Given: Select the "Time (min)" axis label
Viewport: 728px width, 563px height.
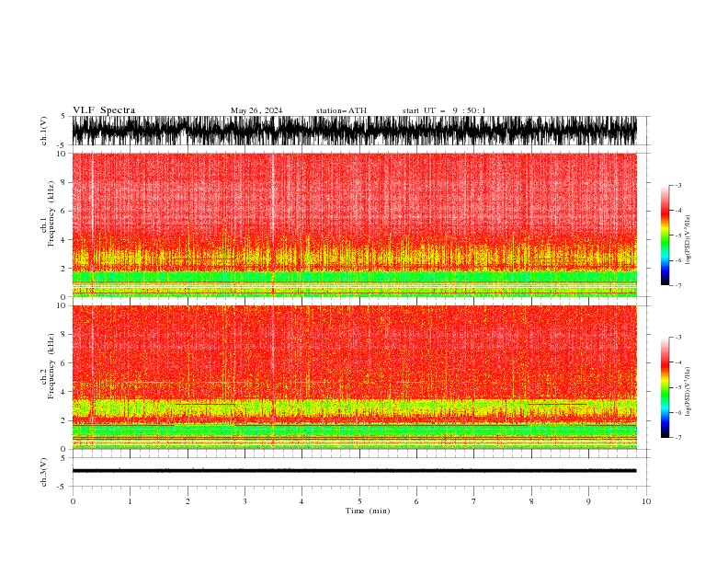Looking at the screenshot, I should point(368,511).
